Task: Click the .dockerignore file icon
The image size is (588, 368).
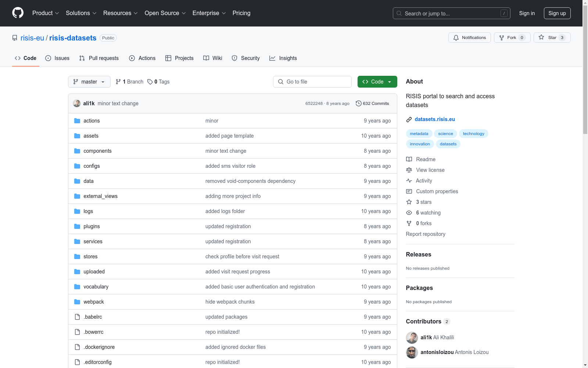Action: coord(77,347)
